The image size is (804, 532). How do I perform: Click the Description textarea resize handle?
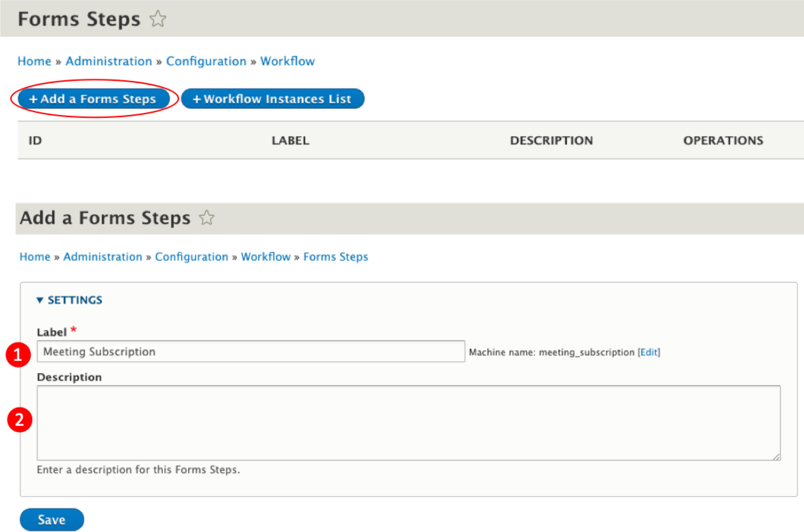coord(777,457)
